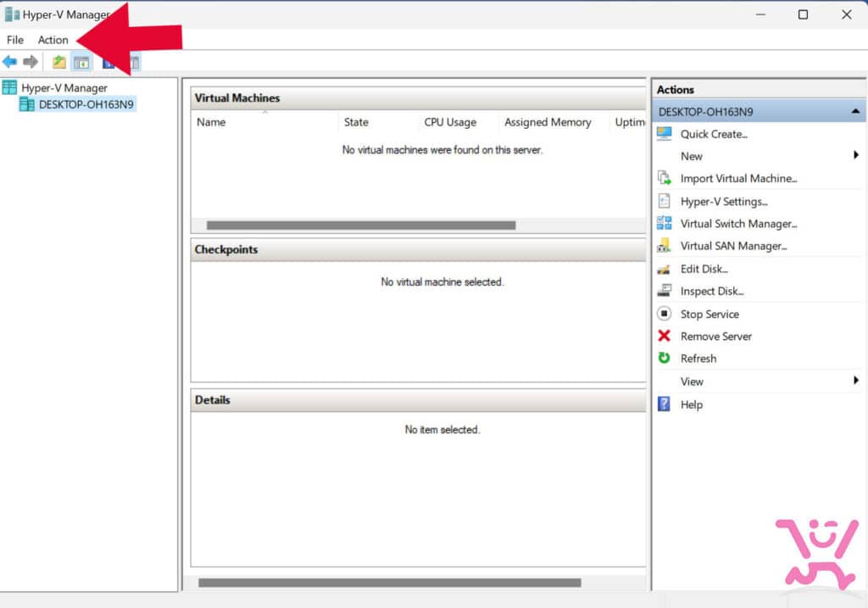Click Stop Service action
The image size is (868, 608).
click(709, 314)
